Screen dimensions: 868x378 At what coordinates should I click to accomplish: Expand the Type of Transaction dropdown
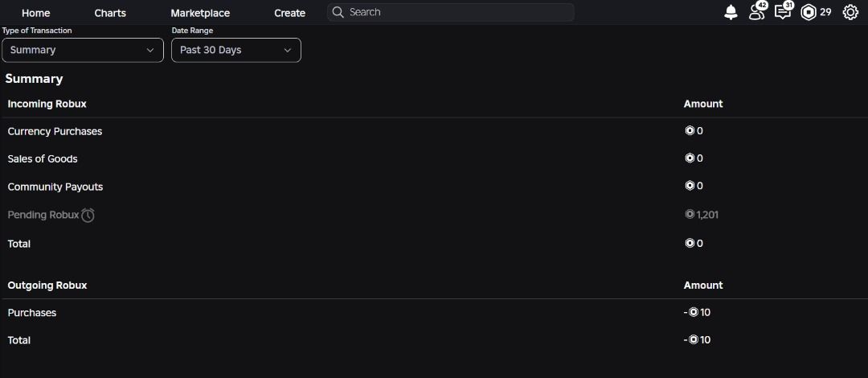[x=83, y=50]
